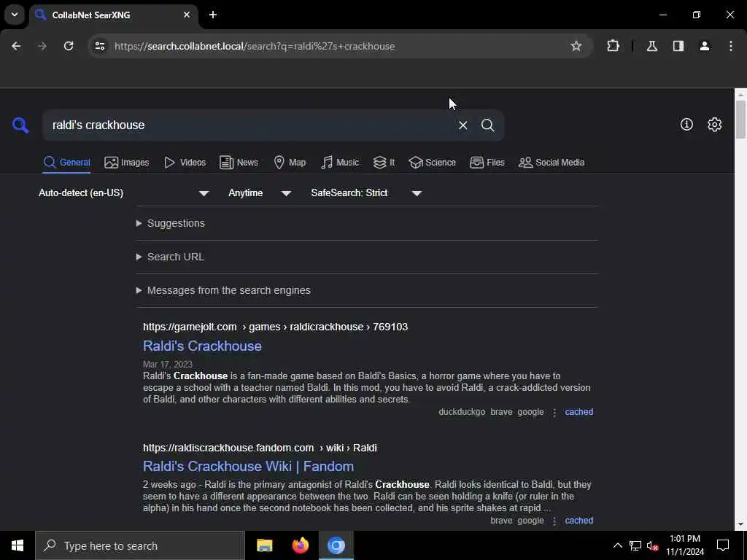Open the Chrome three-dot menu

pyautogui.click(x=731, y=46)
